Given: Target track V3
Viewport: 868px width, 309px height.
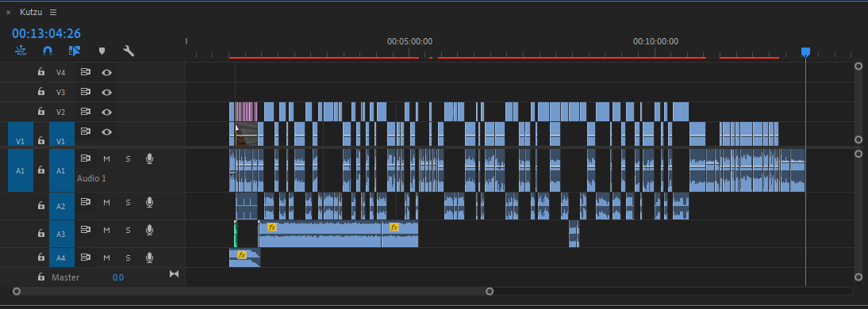Looking at the screenshot, I should pyautogui.click(x=61, y=93).
